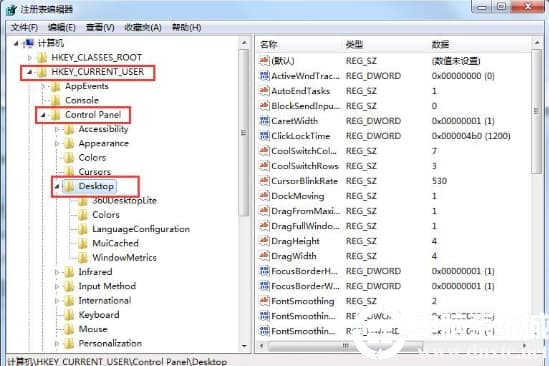The height and width of the screenshot is (366, 549).
Task: Expand the International key arrow
Action: 57,301
